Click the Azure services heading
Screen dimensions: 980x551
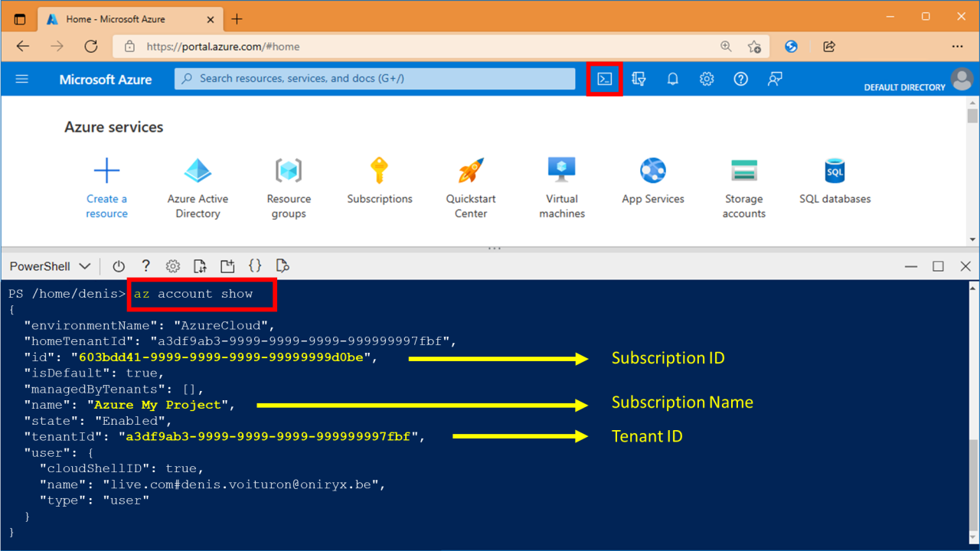click(114, 127)
